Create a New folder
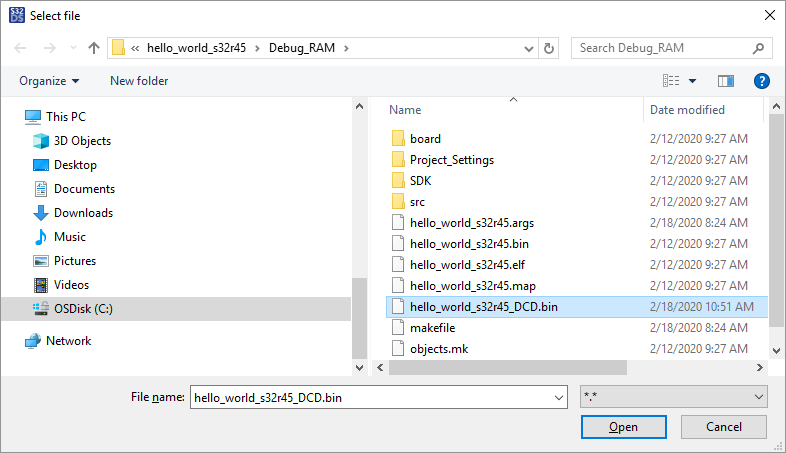This screenshot has height=453, width=786. (139, 81)
